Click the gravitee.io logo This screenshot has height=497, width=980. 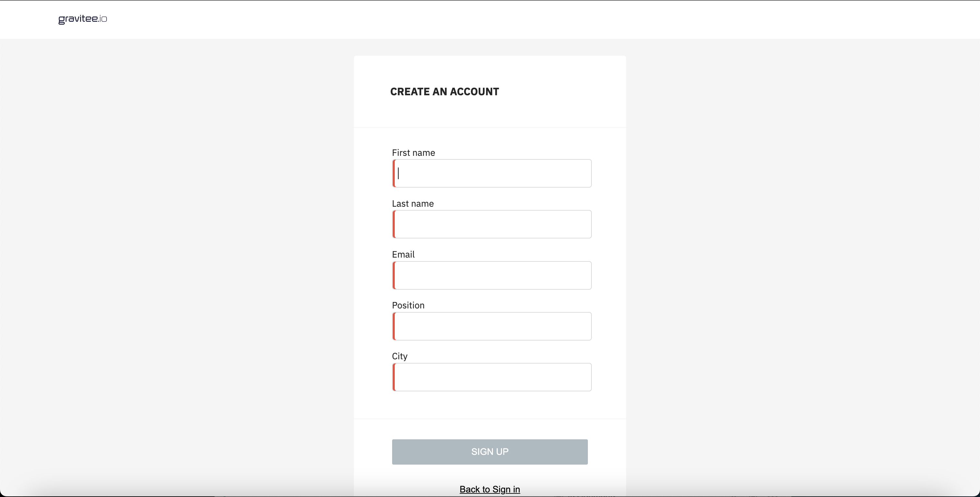pos(83,19)
